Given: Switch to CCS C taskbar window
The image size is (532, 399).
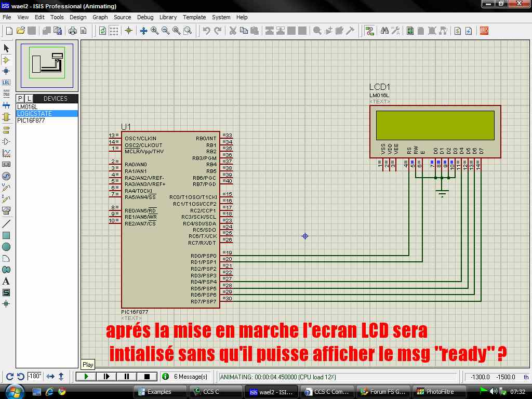Looking at the screenshot, I should 215,392.
